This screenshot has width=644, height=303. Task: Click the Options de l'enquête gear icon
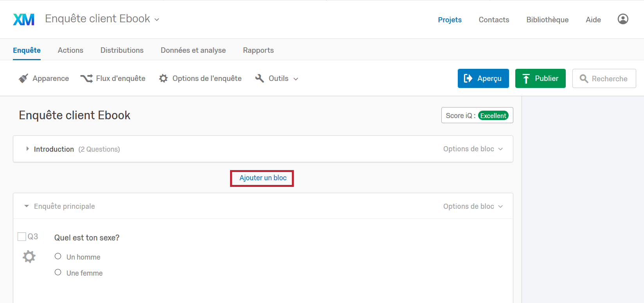point(163,79)
